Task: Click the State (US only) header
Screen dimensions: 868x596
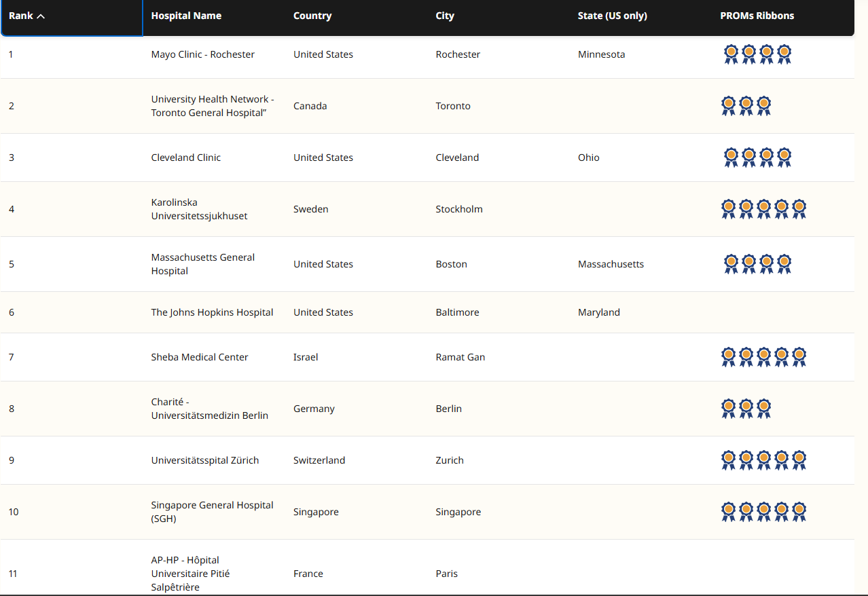Action: point(612,16)
